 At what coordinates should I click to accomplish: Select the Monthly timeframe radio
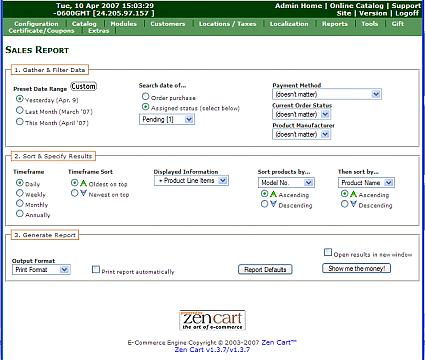tap(20, 204)
